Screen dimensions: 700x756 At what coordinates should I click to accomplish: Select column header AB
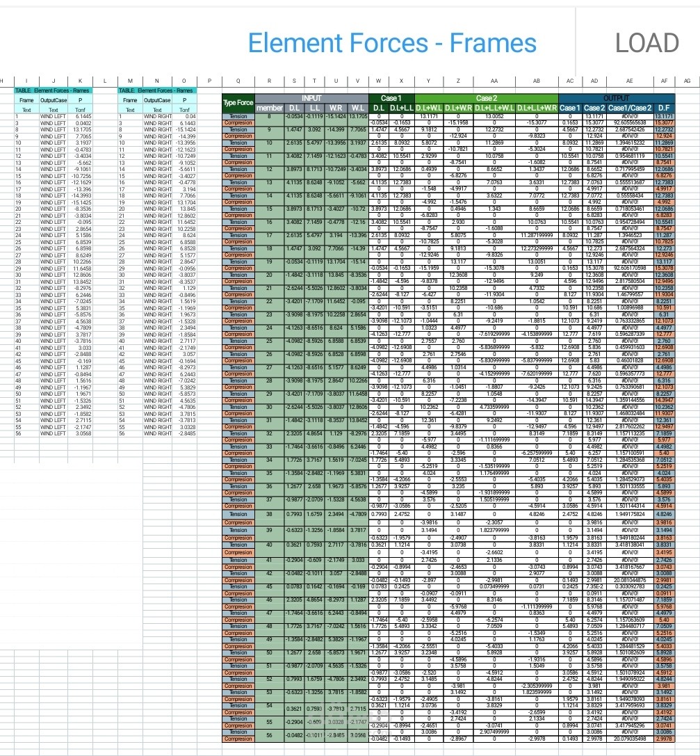click(x=536, y=81)
